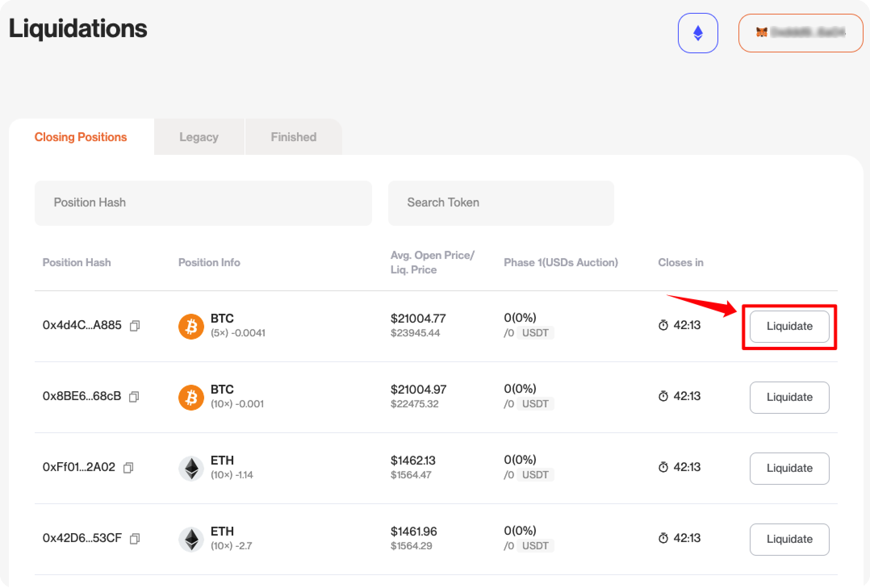Copy position hash 0x42D6...53CF
Screen dimensions: 870x588
135,539
